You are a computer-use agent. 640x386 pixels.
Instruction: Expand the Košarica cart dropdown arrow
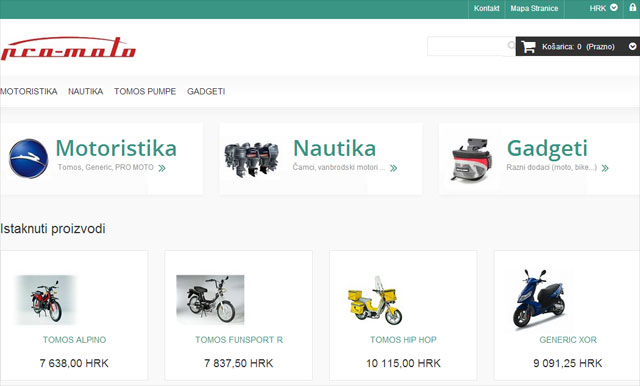(632, 47)
